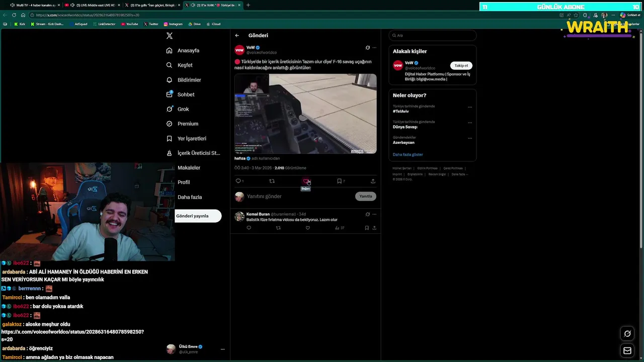Open the YouTube bookmark
The height and width of the screenshot is (362, 644).
tap(130, 24)
